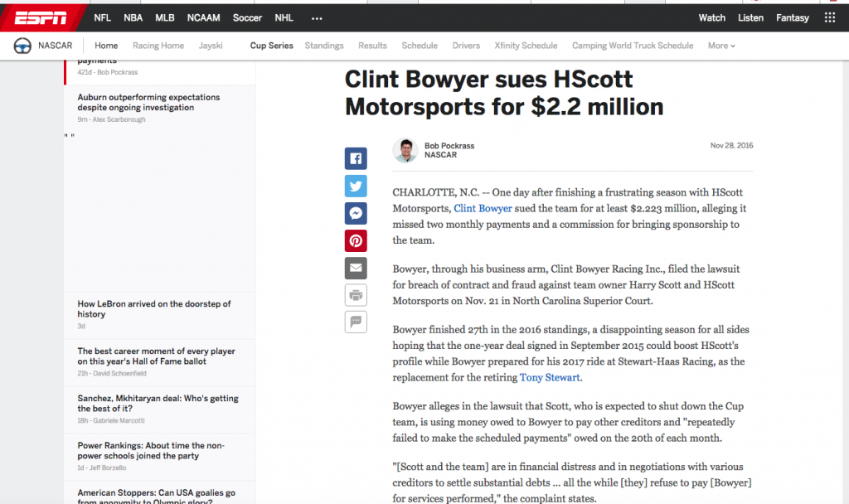Follow the Tony Stewart link
Screen dimensions: 849x504
tap(550, 377)
